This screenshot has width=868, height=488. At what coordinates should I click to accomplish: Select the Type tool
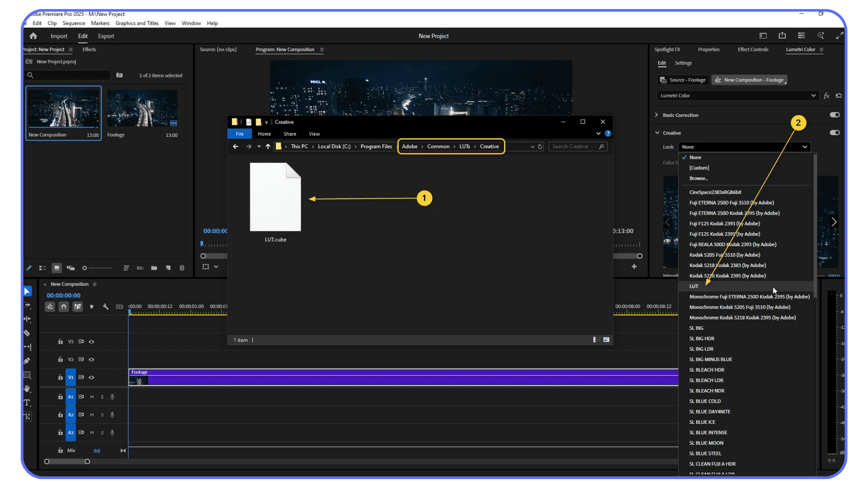[27, 403]
